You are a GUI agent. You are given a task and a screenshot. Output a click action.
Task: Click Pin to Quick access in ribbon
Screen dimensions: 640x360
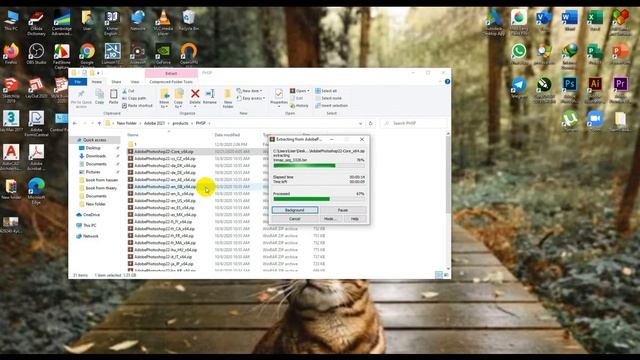(x=81, y=99)
